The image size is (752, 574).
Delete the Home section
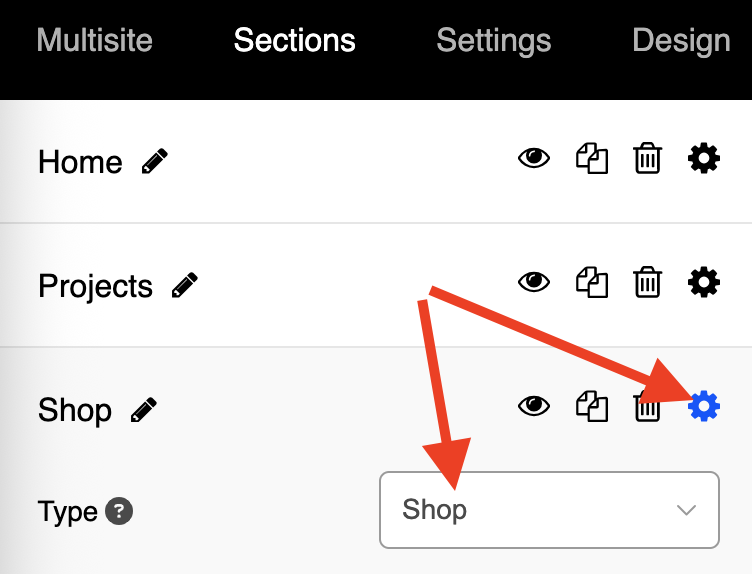[x=647, y=158]
